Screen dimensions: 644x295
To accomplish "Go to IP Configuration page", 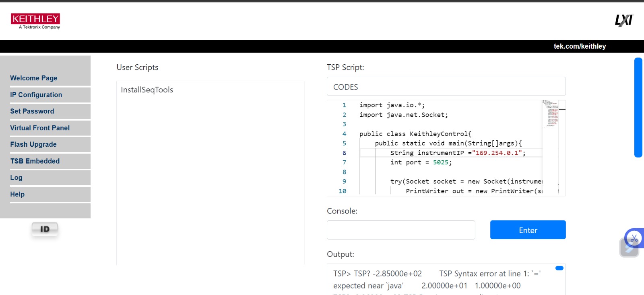I will [36, 95].
